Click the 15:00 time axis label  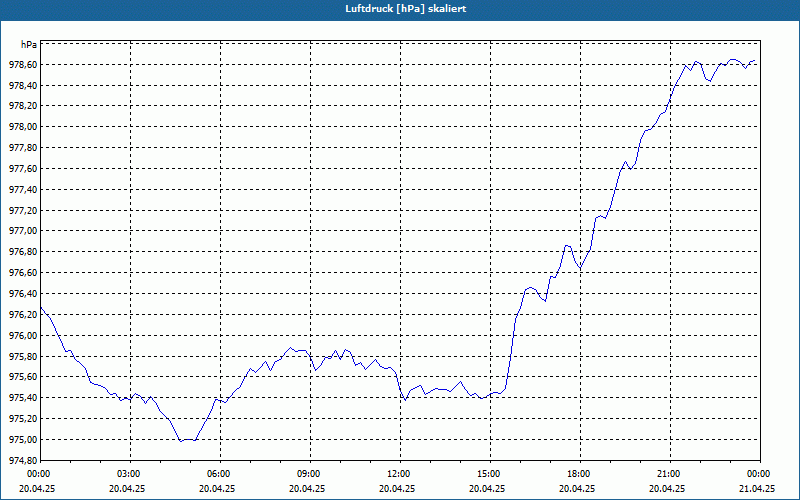point(490,474)
